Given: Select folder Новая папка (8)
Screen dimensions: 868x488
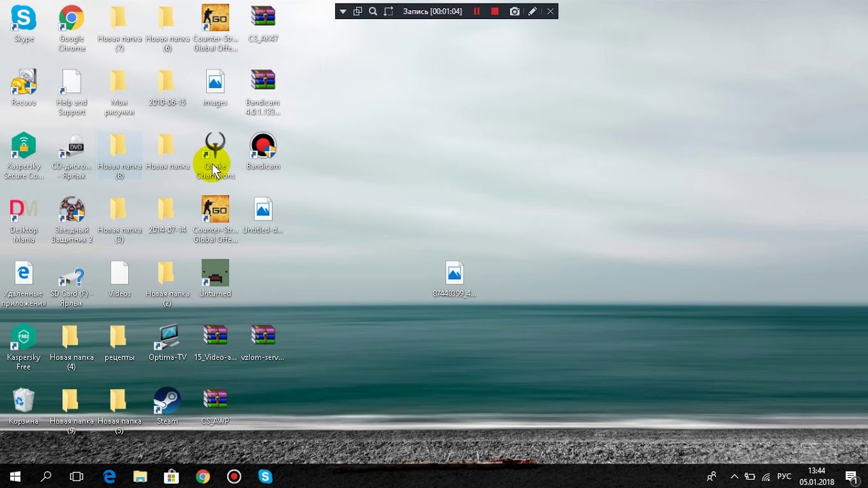Looking at the screenshot, I should (x=119, y=156).
